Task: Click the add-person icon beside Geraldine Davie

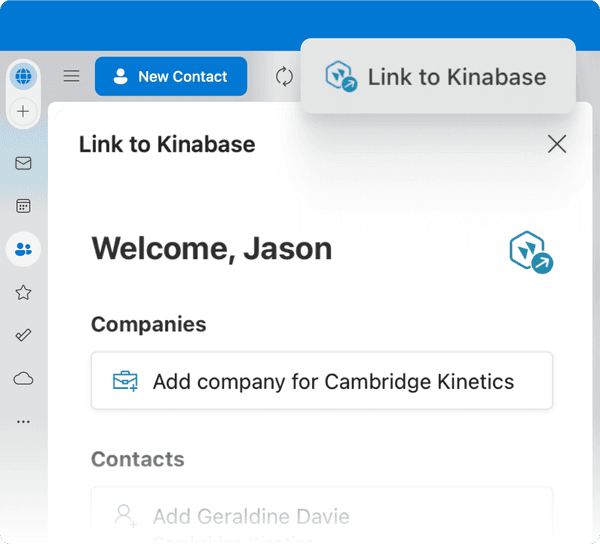Action: click(126, 516)
